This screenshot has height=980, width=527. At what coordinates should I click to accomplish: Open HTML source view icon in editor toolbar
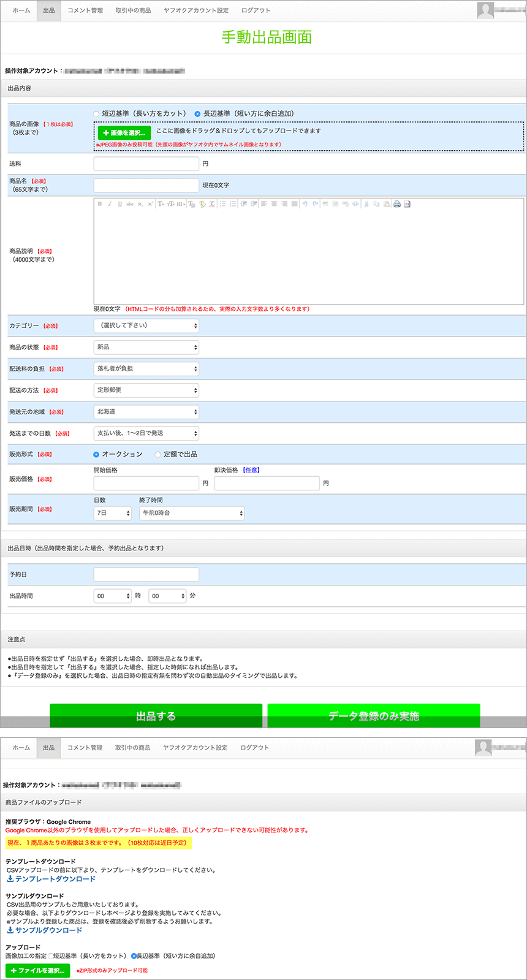tap(408, 204)
